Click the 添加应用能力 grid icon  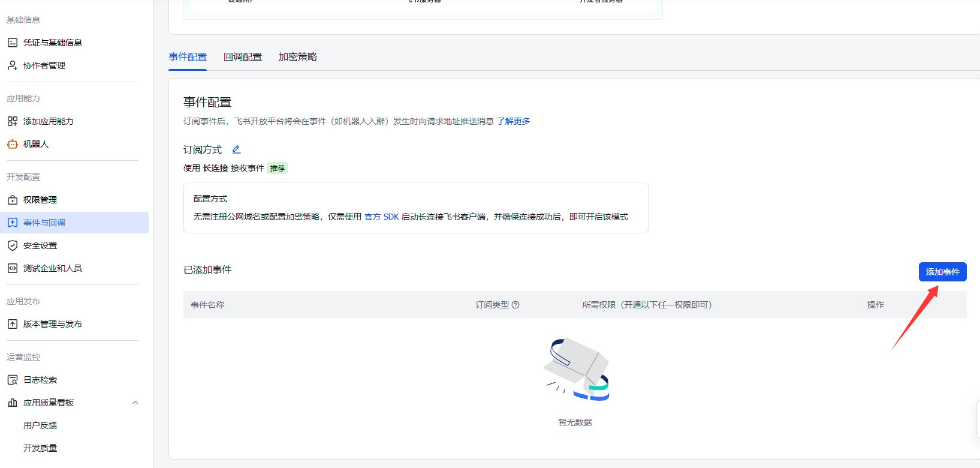click(12, 121)
